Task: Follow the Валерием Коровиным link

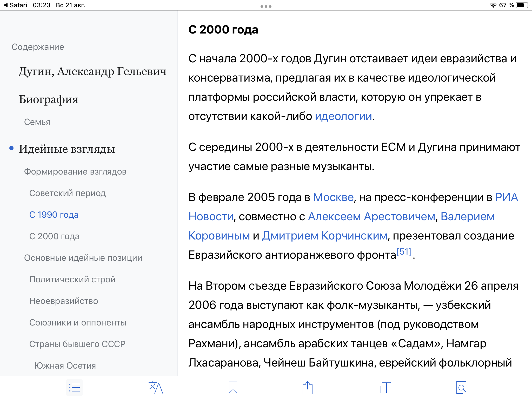Action: 468,216
